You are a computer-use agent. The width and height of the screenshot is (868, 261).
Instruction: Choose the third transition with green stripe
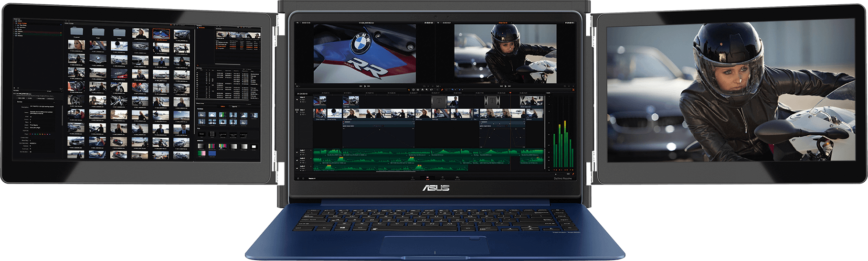point(222,115)
